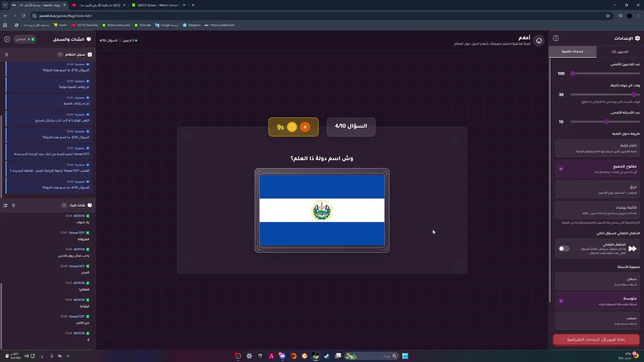Click the سجل النظام info icon
This screenshot has width=644, height=362.
coord(90,54)
